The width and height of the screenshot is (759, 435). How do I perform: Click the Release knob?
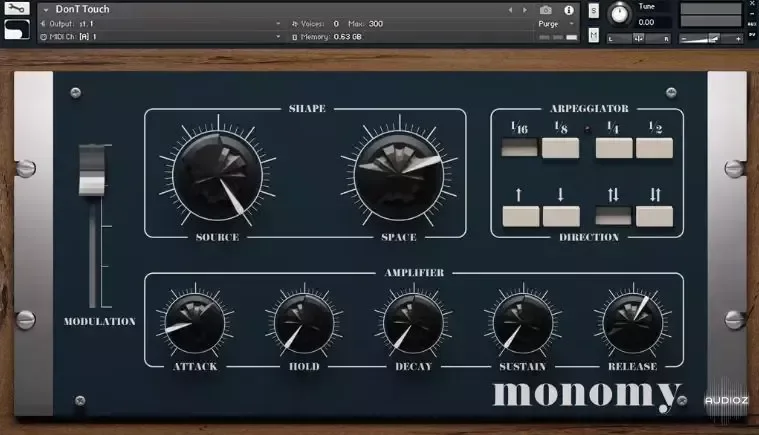pos(633,324)
